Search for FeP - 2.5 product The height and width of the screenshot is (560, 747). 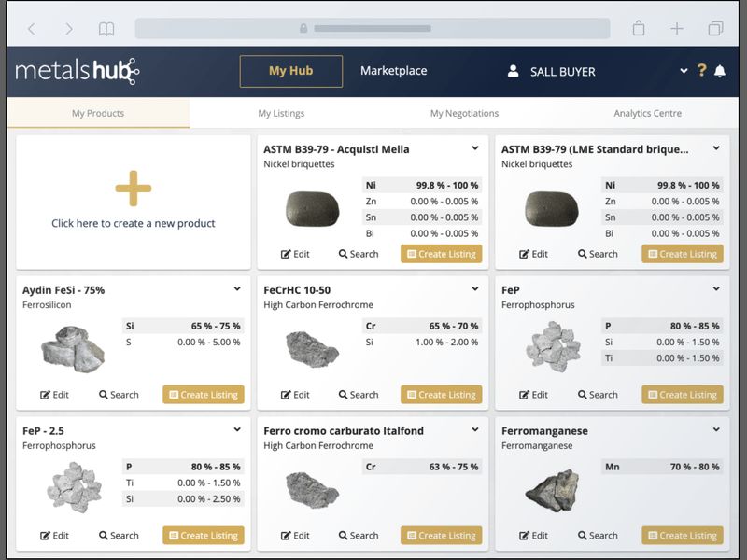point(119,536)
